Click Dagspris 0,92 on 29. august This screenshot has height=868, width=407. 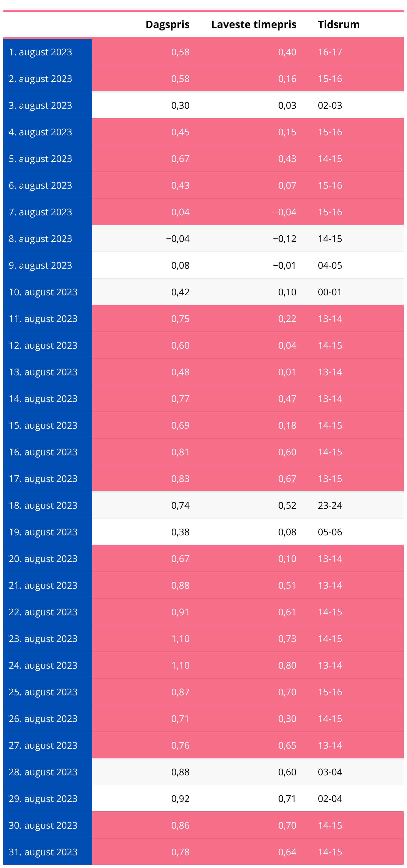[x=180, y=799]
